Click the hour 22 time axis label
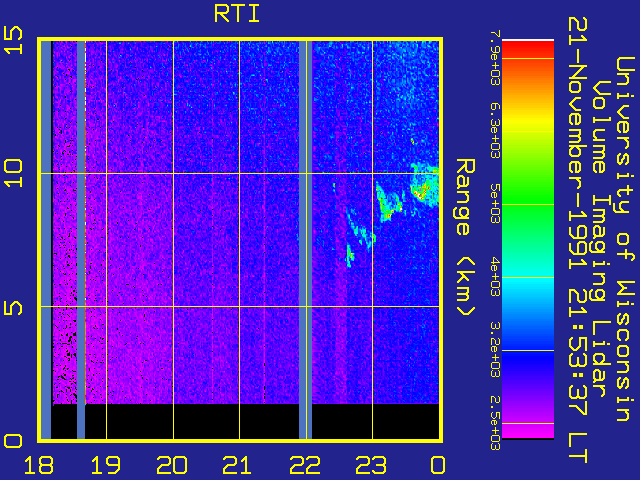Viewport: 640px width, 480px height. (x=304, y=465)
